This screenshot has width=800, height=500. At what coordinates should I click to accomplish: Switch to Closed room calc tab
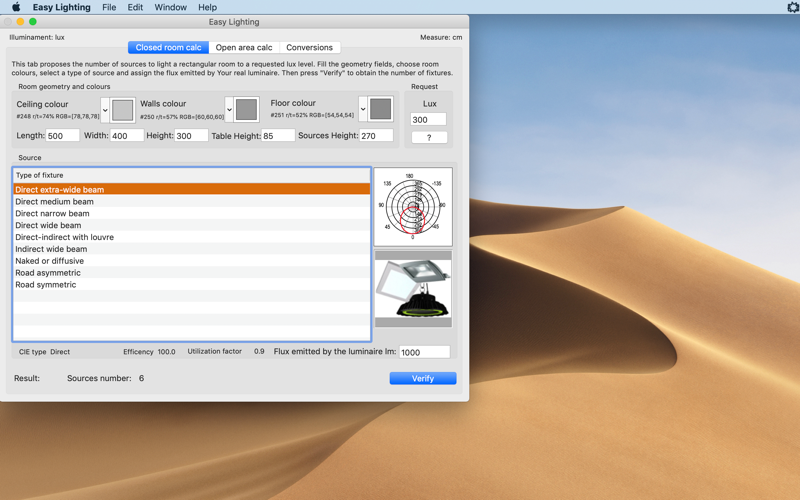[168, 47]
